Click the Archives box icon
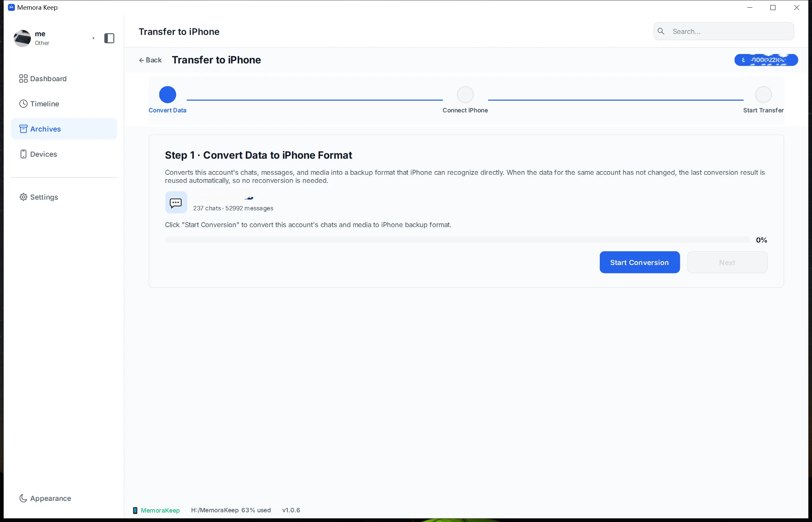This screenshot has width=812, height=522. tap(23, 129)
